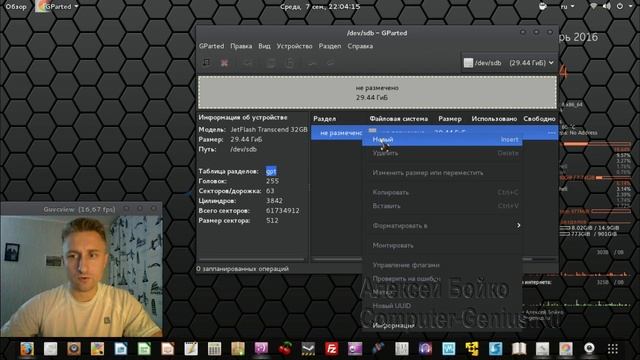Open the calculator icon in dock
640x360 pixels.
[214, 349]
